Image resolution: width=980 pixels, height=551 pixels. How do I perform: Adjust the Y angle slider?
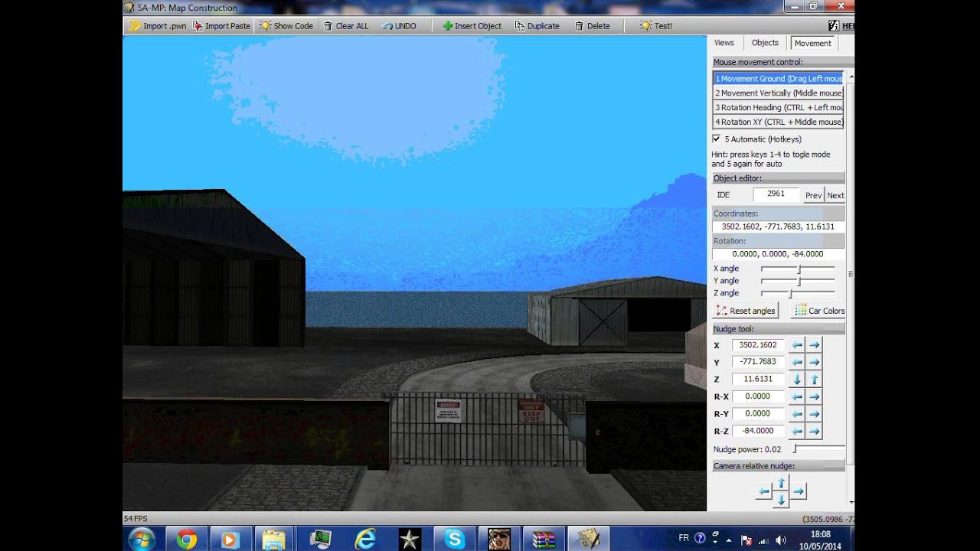798,281
